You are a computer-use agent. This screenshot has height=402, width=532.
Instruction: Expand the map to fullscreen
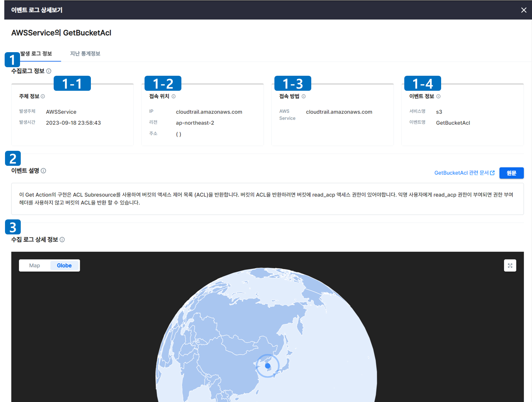510,265
